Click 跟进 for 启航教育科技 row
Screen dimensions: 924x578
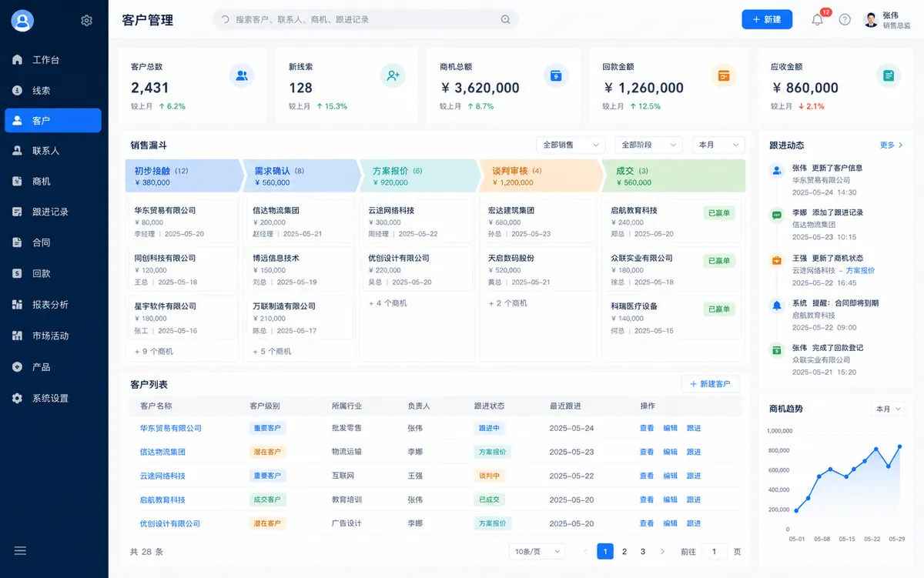(694, 499)
